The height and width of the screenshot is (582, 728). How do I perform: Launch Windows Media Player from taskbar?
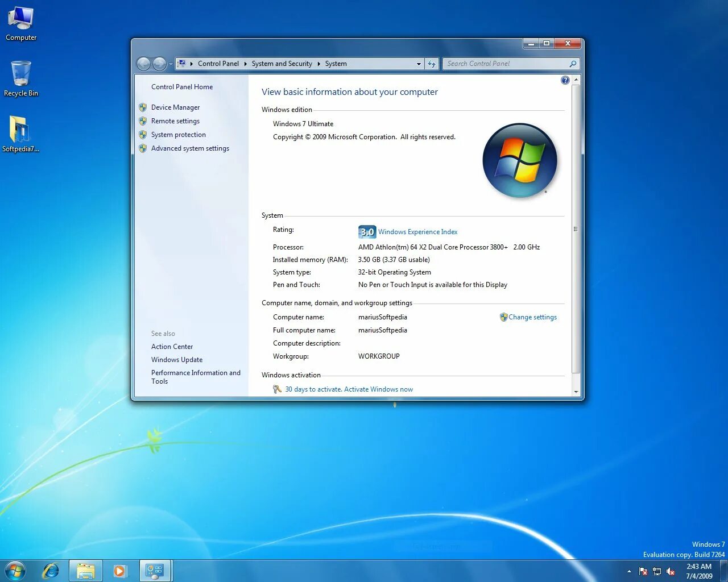[120, 571]
